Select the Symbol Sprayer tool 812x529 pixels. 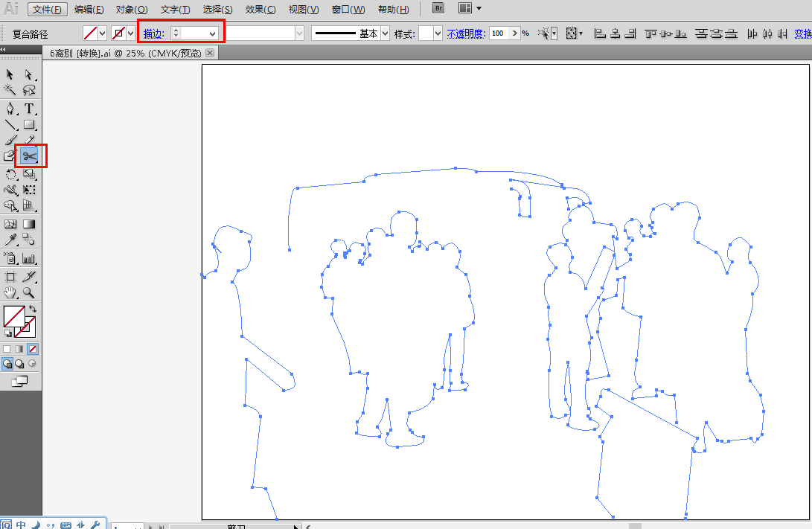[x=10, y=258]
